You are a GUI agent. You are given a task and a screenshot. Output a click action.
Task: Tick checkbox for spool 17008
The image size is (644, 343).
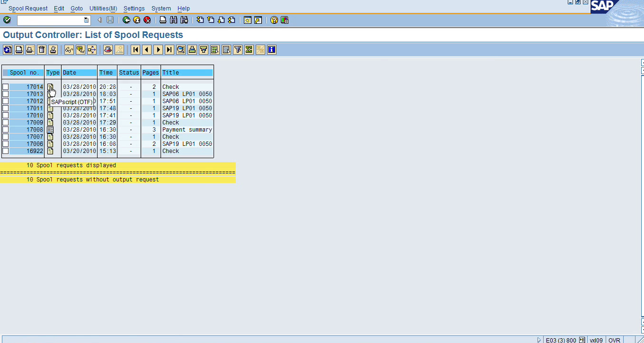[x=5, y=130]
